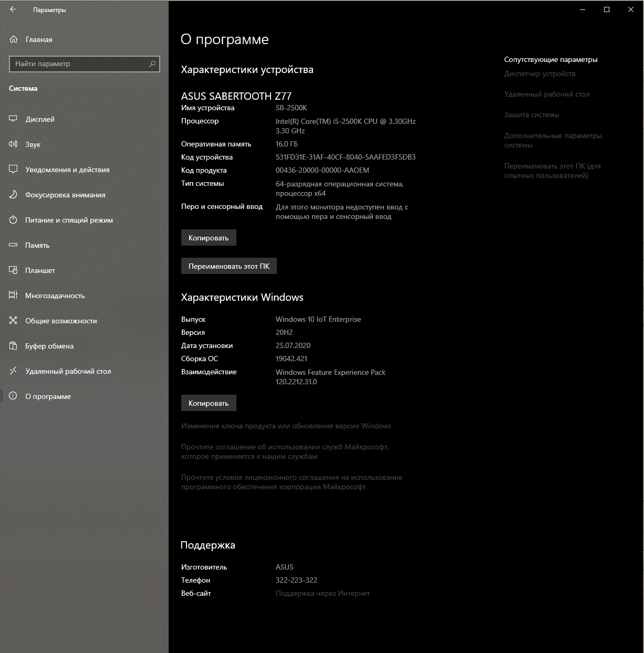The width and height of the screenshot is (644, 653).
Task: Select О программе in sidebar
Action: point(84,396)
